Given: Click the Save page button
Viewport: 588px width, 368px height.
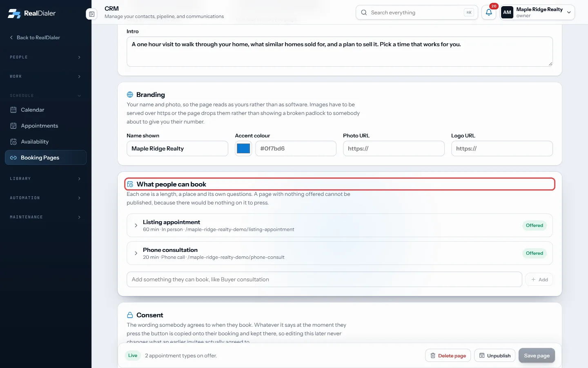Looking at the screenshot, I should tap(537, 356).
